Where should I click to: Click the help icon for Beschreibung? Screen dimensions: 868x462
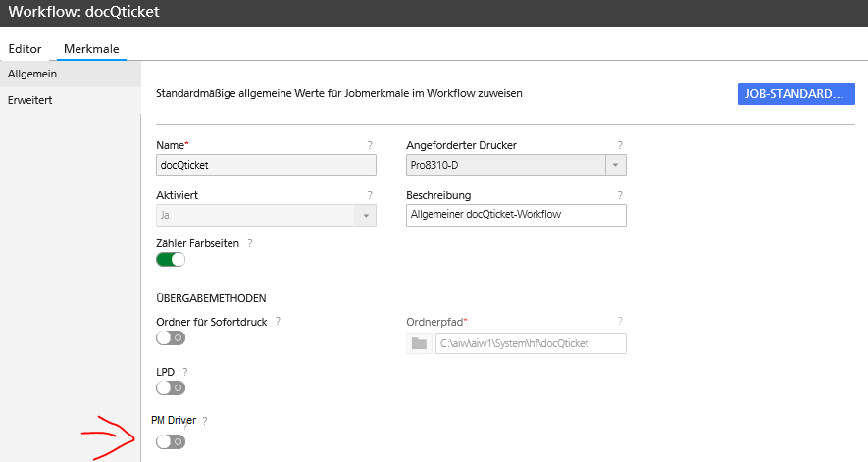620,195
